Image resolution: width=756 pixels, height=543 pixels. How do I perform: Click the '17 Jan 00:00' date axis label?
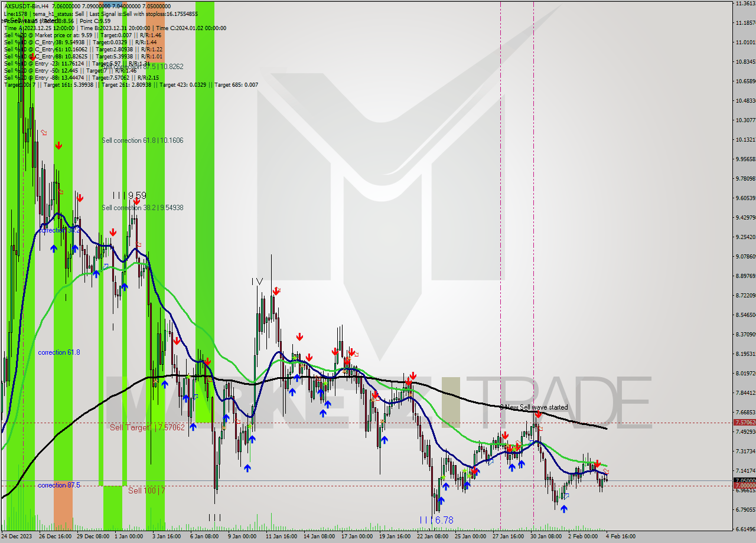coord(357,537)
